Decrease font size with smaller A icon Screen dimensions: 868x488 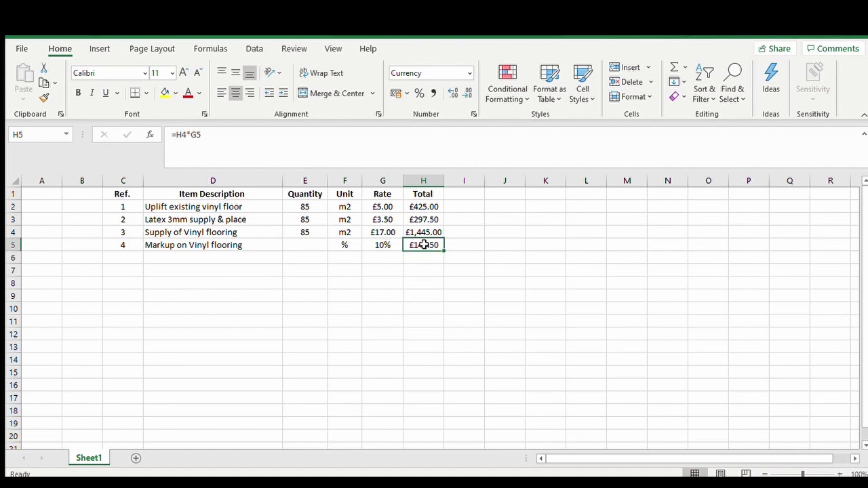198,73
